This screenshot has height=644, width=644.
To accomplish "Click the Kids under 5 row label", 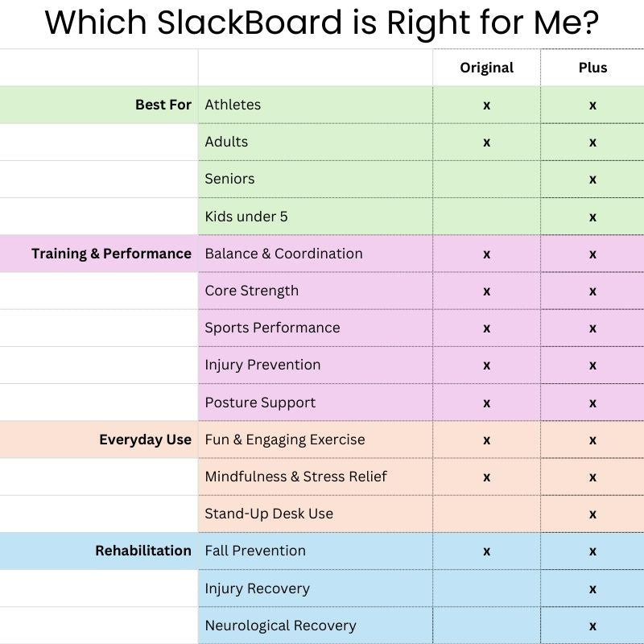I will pos(246,217).
